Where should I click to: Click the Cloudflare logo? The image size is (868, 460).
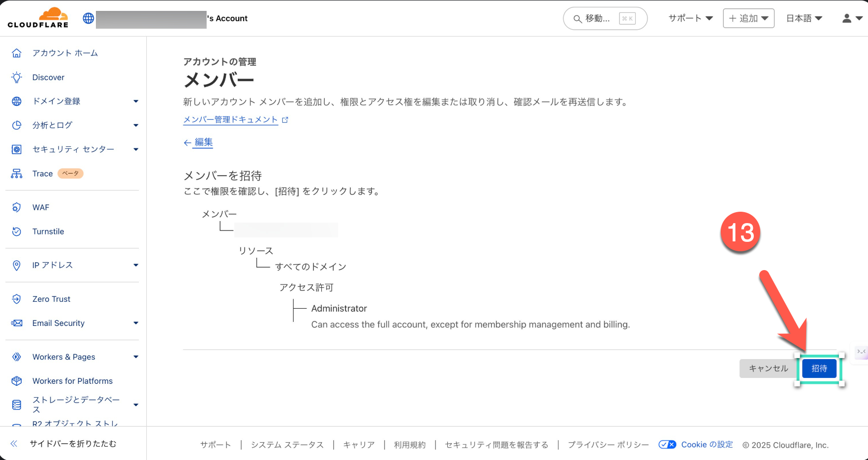pyautogui.click(x=38, y=18)
